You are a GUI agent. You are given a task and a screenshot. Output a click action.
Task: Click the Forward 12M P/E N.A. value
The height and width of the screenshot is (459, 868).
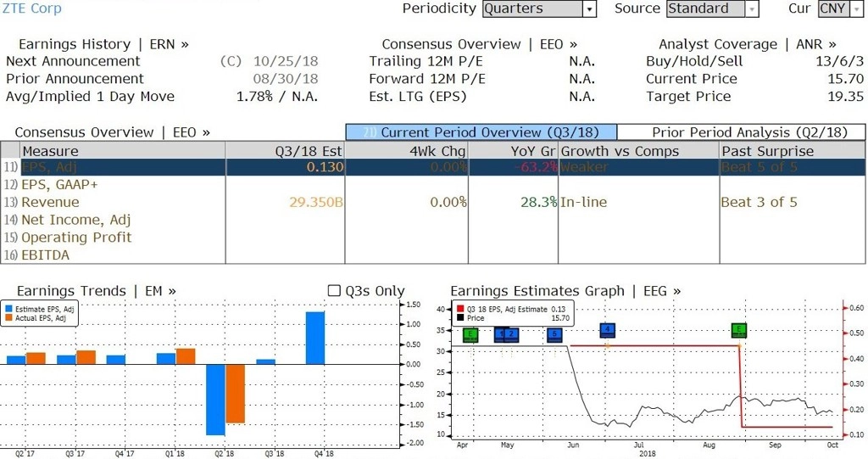(x=581, y=79)
